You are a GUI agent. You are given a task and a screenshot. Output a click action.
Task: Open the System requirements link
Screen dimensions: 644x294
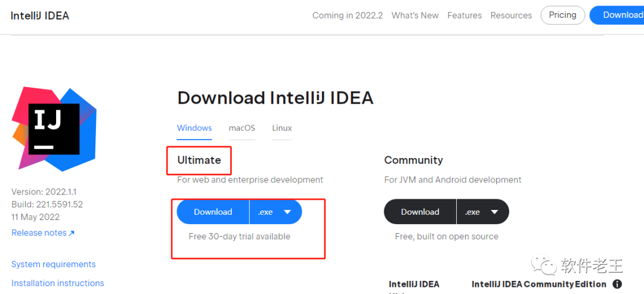(54, 264)
